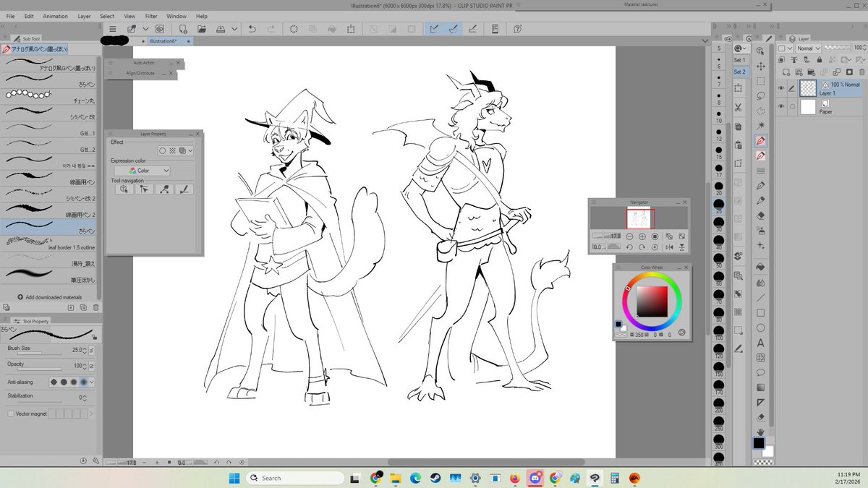Select the Rectangle selection marquee tool
Viewport: 868px width, 488px height.
(x=760, y=81)
